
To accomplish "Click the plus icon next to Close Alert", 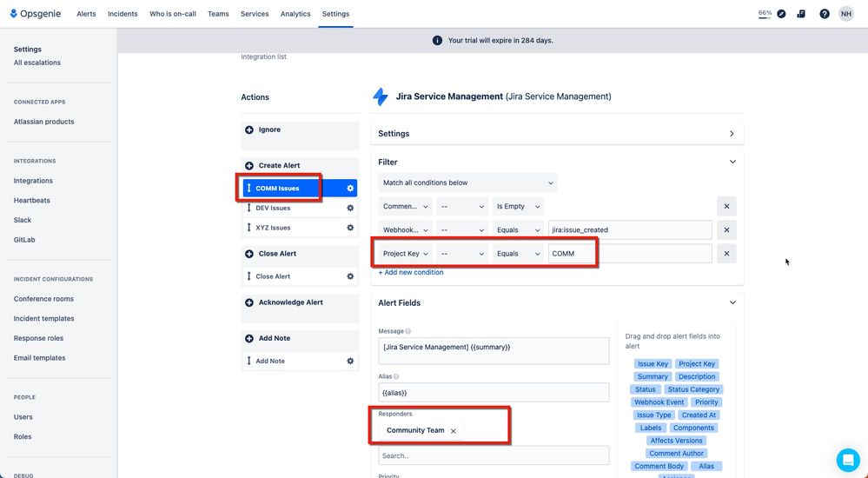I will [249, 254].
